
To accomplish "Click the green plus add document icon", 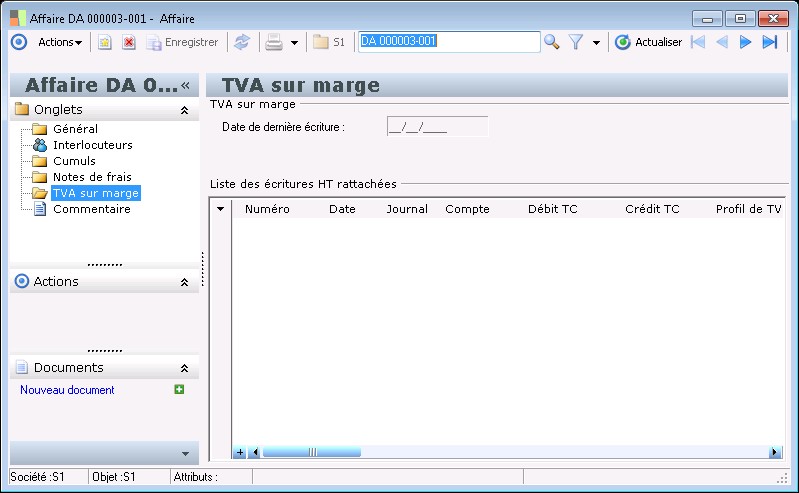I will pos(179,390).
